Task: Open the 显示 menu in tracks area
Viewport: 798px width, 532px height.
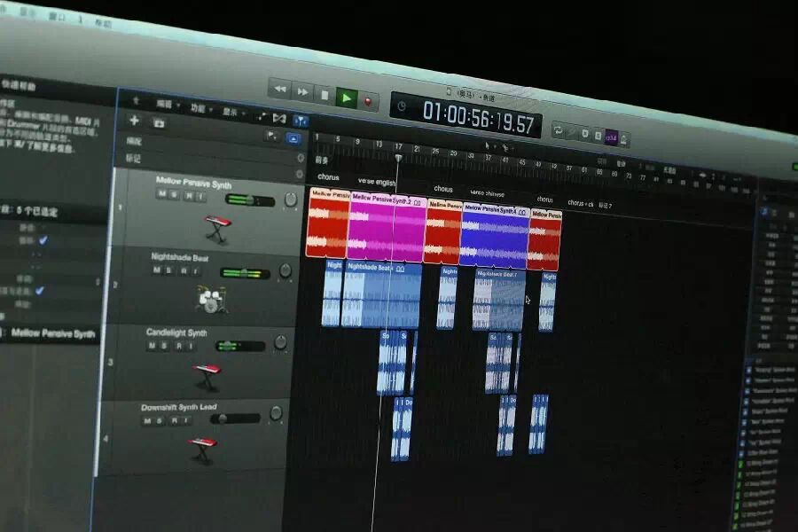Action: point(232,112)
